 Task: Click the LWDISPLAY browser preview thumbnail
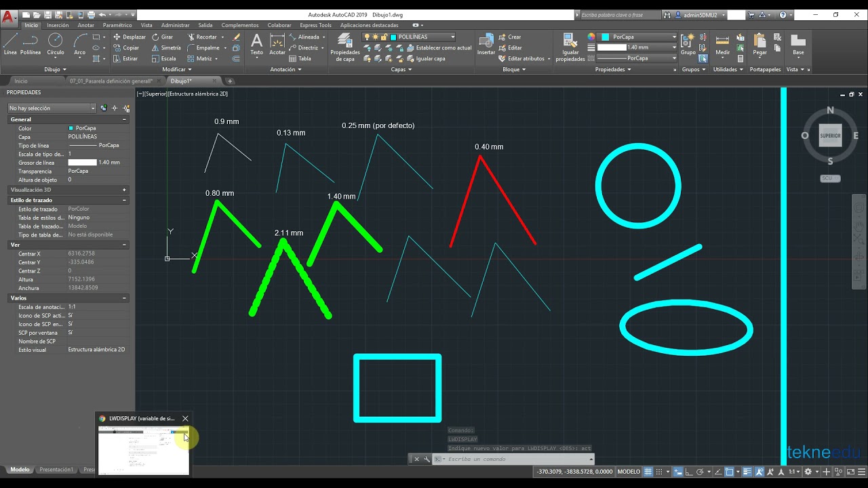pyautogui.click(x=144, y=451)
